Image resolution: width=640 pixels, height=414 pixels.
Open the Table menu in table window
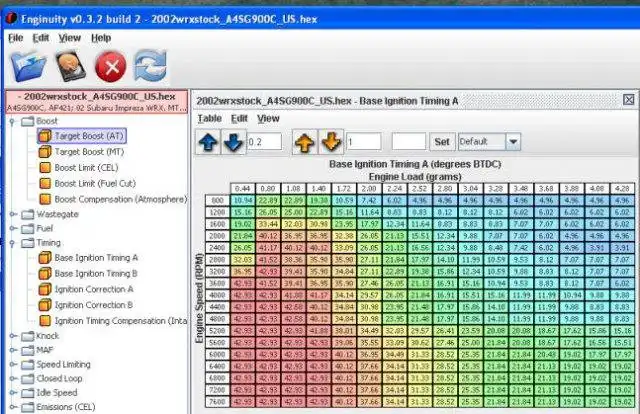click(209, 118)
